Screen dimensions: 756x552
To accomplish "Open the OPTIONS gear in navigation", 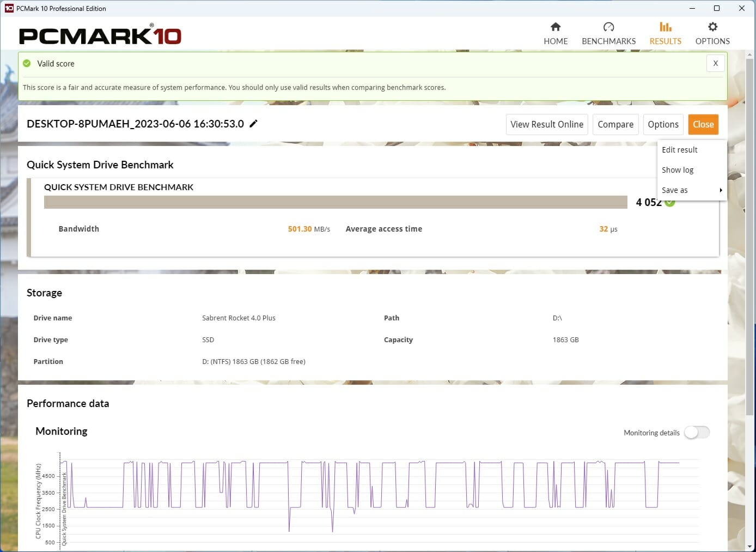I will click(712, 34).
